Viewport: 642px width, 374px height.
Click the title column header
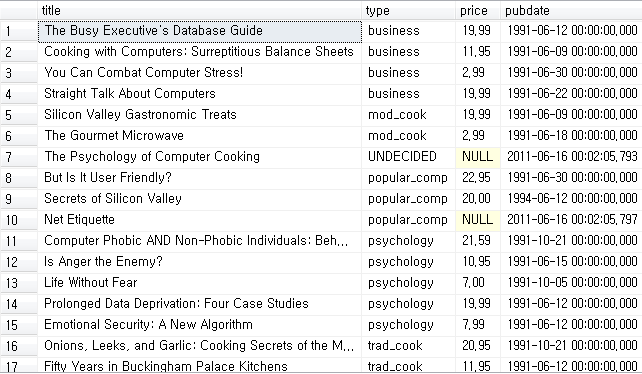(199, 10)
